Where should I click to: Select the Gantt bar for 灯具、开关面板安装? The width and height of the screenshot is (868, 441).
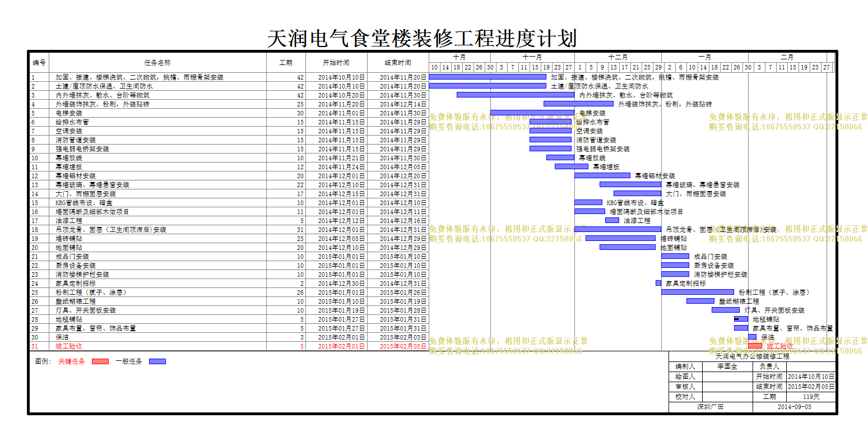point(726,310)
